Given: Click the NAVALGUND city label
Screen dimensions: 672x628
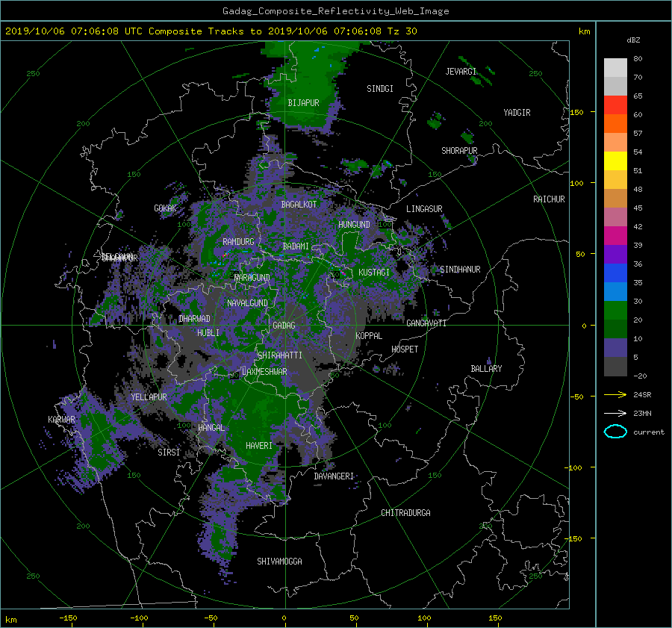Looking at the screenshot, I should (247, 303).
